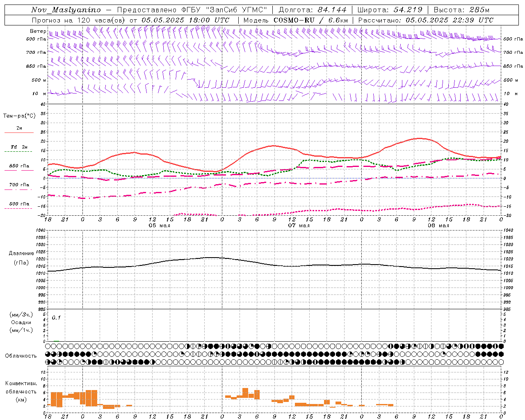Click the 0.1 precipitation value annotation
This screenshot has height=420, width=525.
[x=56, y=317]
